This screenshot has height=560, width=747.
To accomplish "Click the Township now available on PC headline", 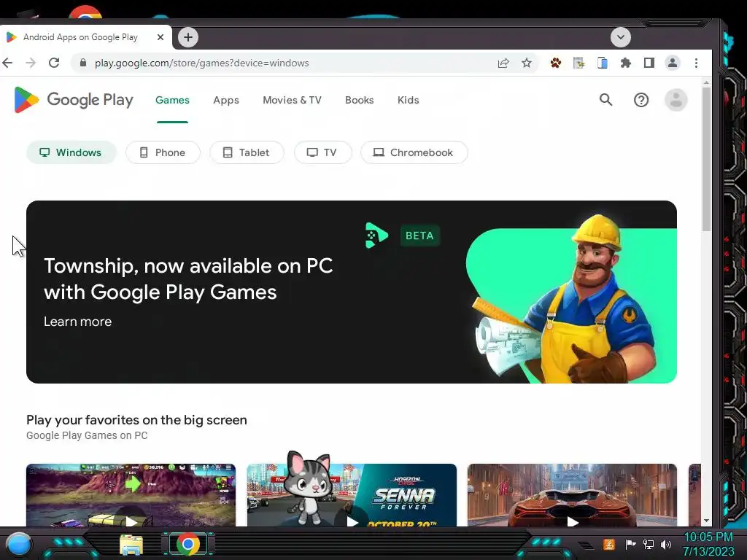I will click(188, 279).
